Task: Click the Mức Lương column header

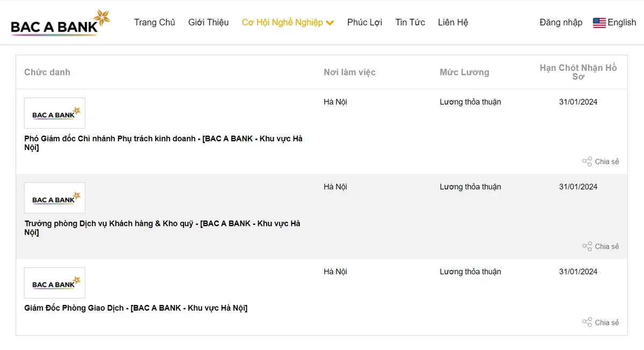Action: pos(464,72)
